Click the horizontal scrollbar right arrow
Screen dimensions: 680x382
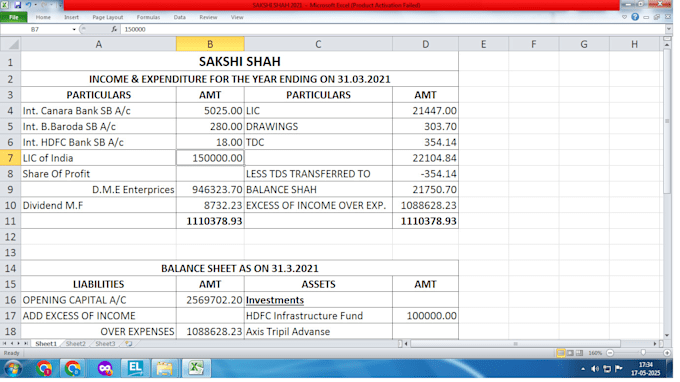coord(655,344)
